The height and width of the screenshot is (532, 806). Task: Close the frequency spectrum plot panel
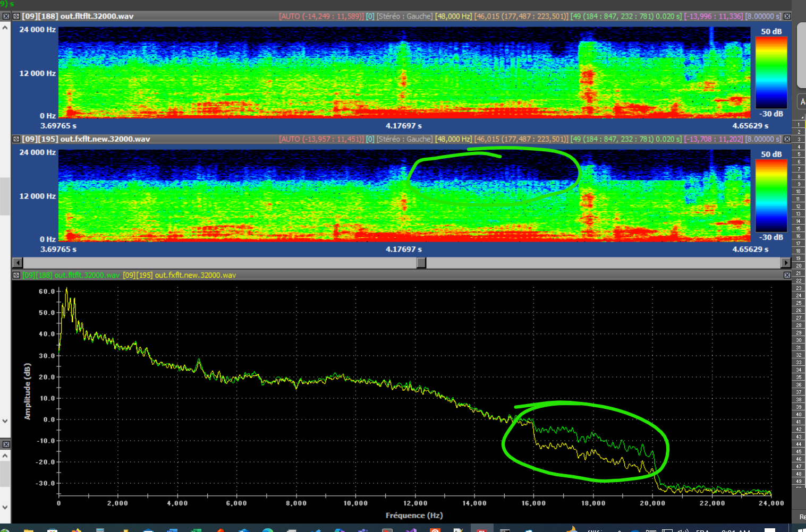[787, 275]
